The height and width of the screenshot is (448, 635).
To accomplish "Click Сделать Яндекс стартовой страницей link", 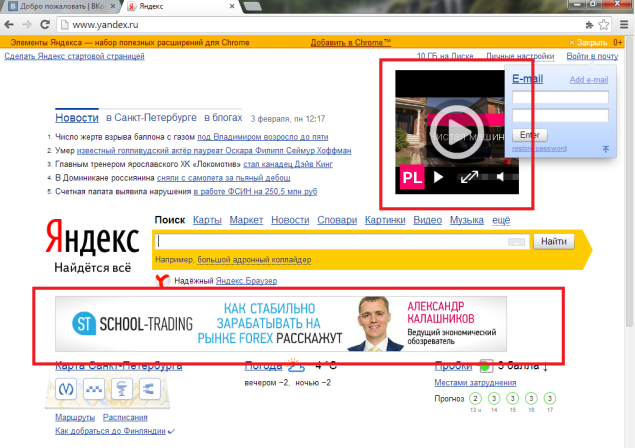I will click(75, 56).
